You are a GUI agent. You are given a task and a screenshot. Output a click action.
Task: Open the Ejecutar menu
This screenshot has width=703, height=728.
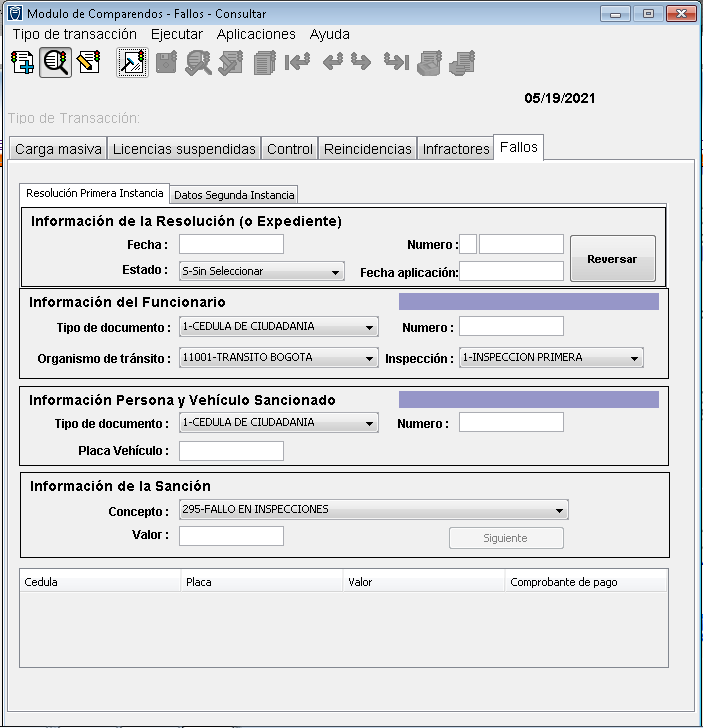(x=176, y=34)
